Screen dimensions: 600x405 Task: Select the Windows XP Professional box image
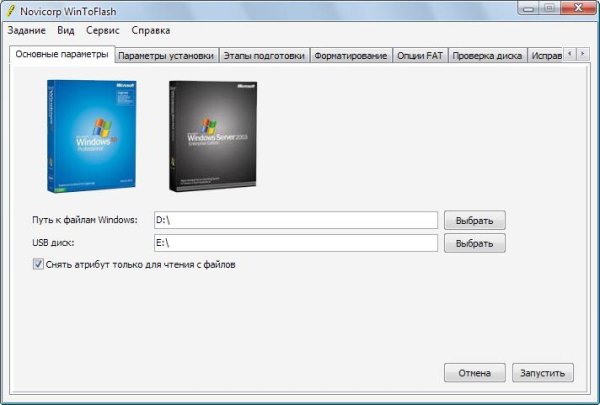click(x=91, y=136)
